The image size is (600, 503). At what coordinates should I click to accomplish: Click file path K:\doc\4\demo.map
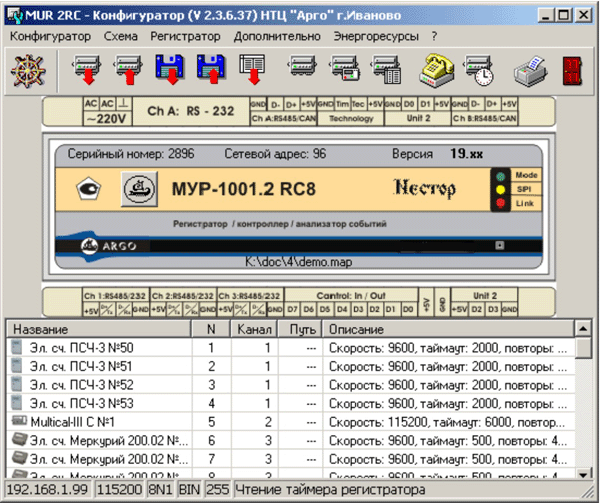click(298, 262)
